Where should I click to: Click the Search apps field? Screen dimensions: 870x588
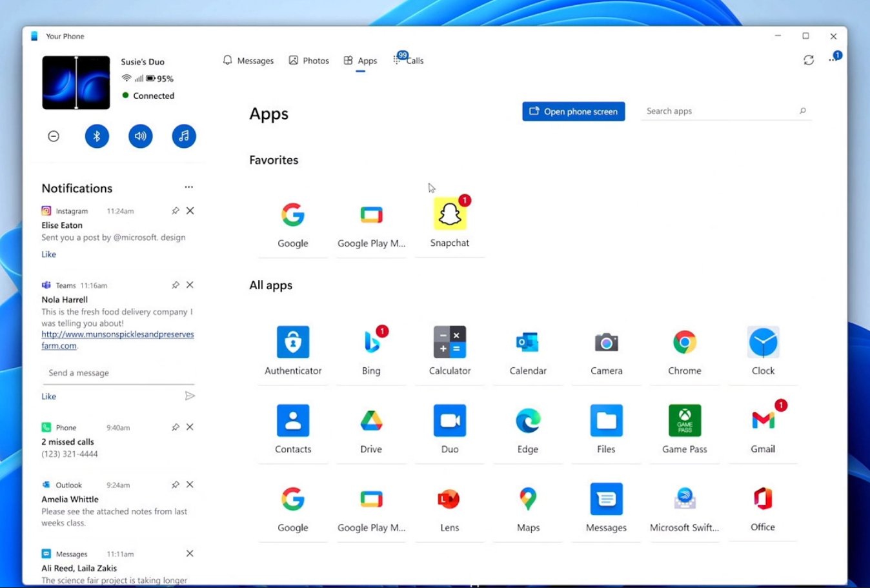[x=720, y=111]
